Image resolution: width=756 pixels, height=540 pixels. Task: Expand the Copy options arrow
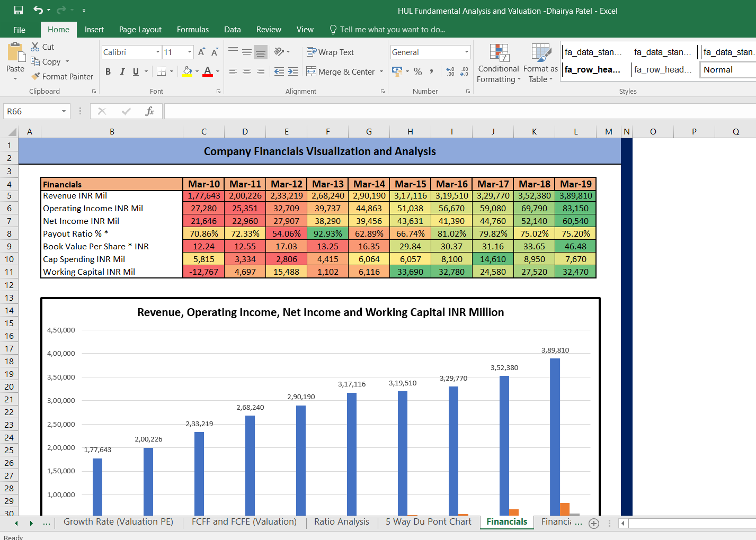coord(67,61)
